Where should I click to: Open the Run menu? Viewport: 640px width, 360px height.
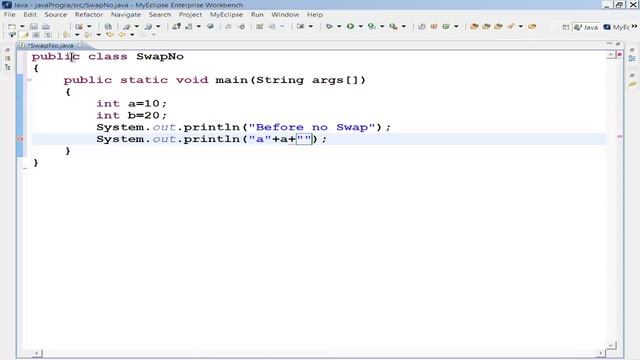click(x=257, y=15)
